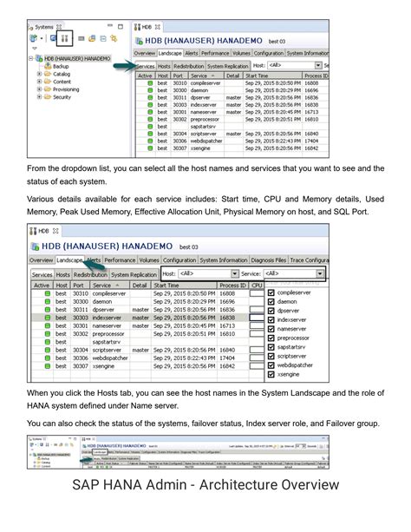Collapse HDB (HANAUSER) HANADEMO tree node
This screenshot has height=532, width=411.
tap(31, 58)
